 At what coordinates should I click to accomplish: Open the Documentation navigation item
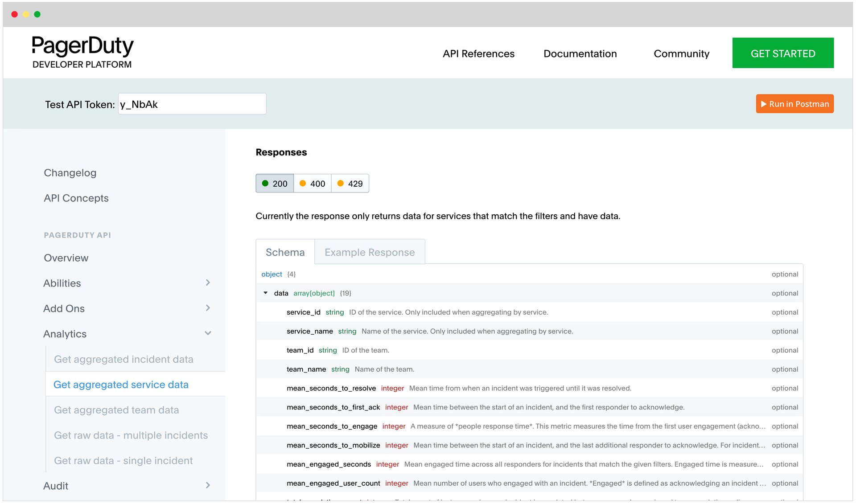(x=580, y=53)
